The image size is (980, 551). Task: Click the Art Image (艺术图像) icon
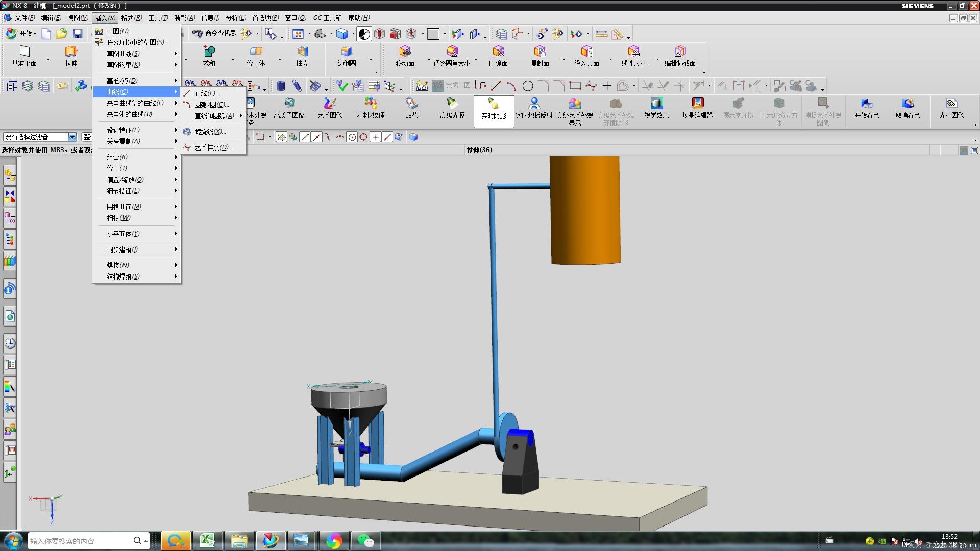(330, 109)
